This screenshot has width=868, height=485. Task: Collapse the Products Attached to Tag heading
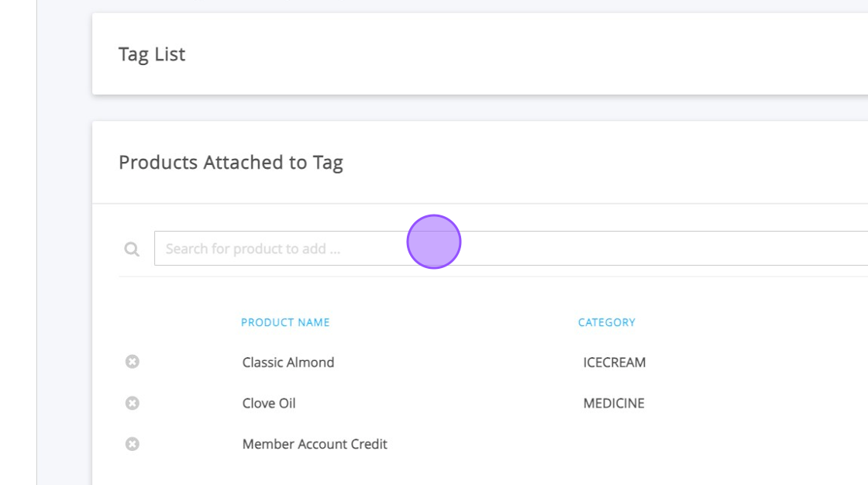[x=231, y=163]
